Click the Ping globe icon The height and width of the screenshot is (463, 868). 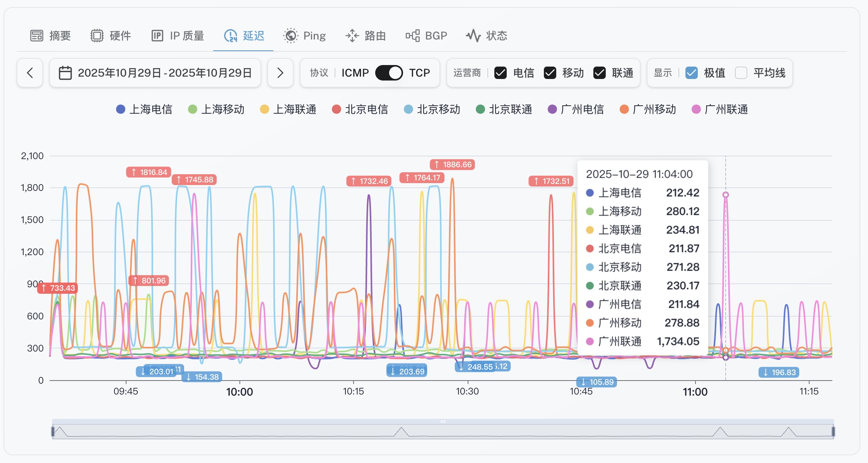pyautogui.click(x=290, y=36)
